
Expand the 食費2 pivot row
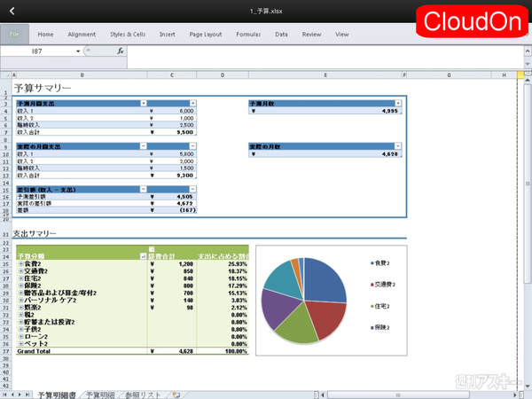tap(21, 263)
